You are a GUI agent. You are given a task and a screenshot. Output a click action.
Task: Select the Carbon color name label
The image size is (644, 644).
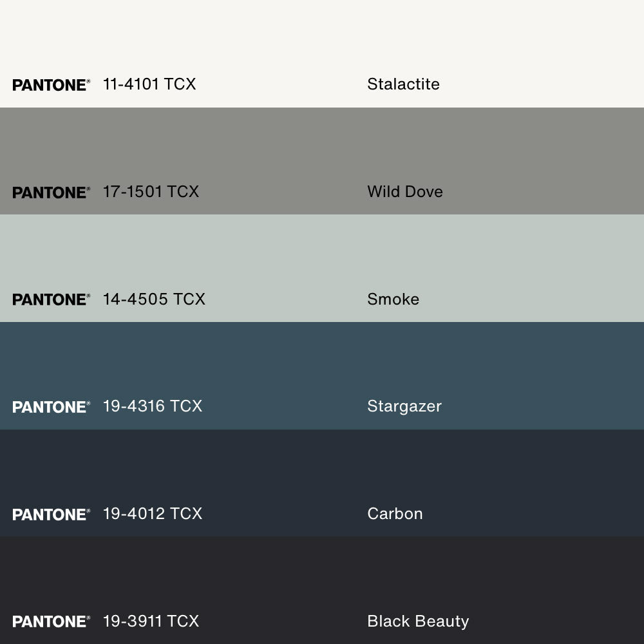(x=395, y=514)
